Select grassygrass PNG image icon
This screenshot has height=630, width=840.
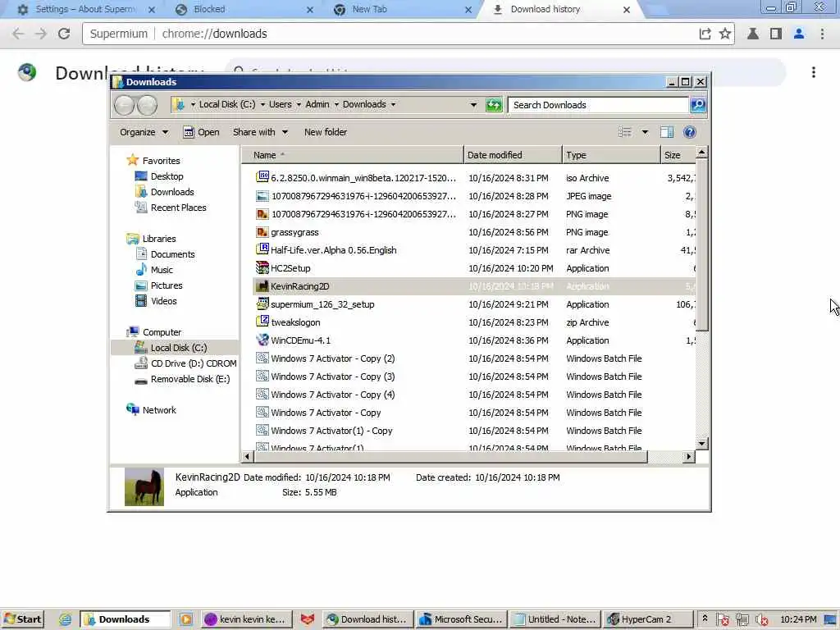pos(262,232)
